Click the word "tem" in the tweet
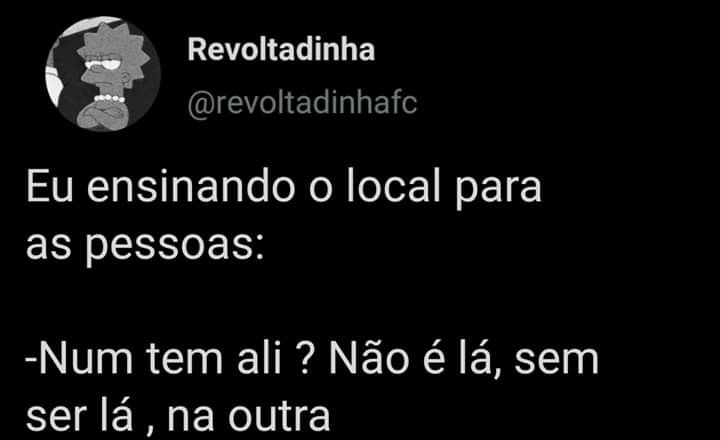This screenshot has height=440, width=720. [x=185, y=361]
